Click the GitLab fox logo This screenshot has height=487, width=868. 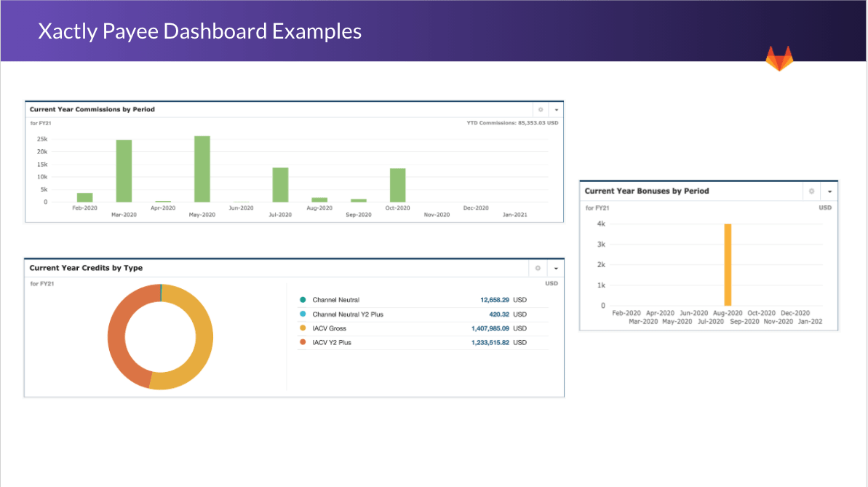point(779,59)
